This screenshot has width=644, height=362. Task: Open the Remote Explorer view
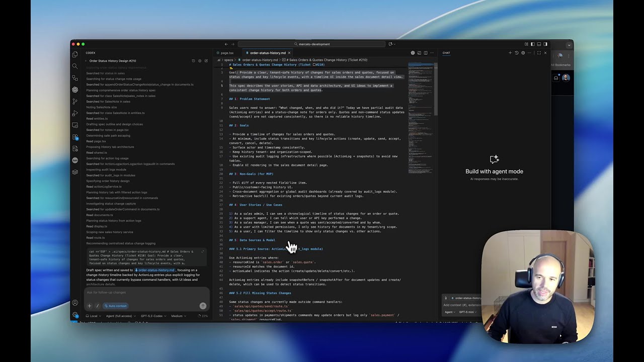(75, 125)
